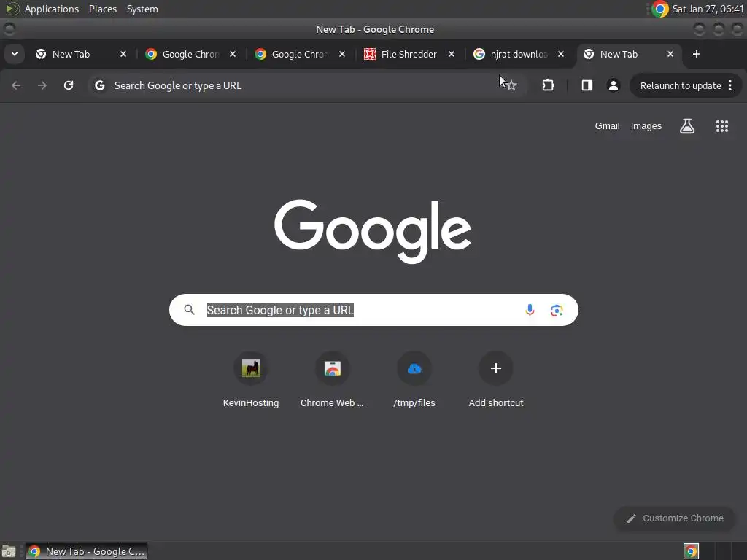Open Gmail link

tap(607, 126)
